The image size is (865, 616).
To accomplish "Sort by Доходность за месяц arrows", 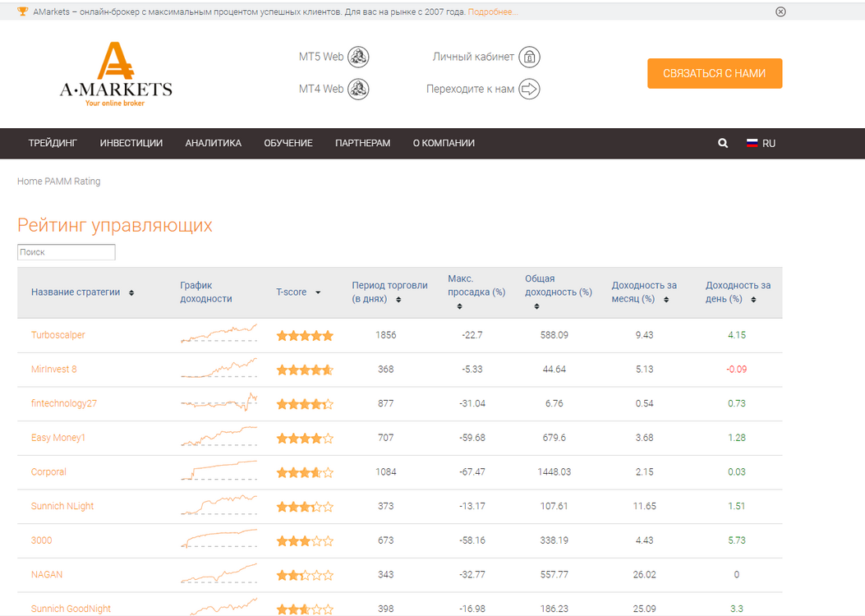I will (x=666, y=300).
